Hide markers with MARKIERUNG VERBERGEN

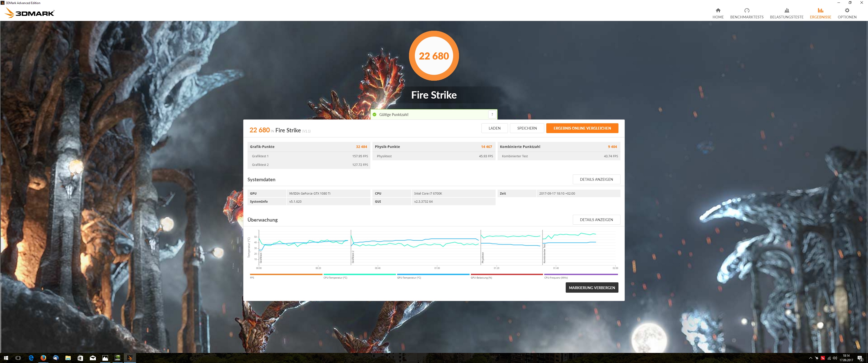point(592,288)
